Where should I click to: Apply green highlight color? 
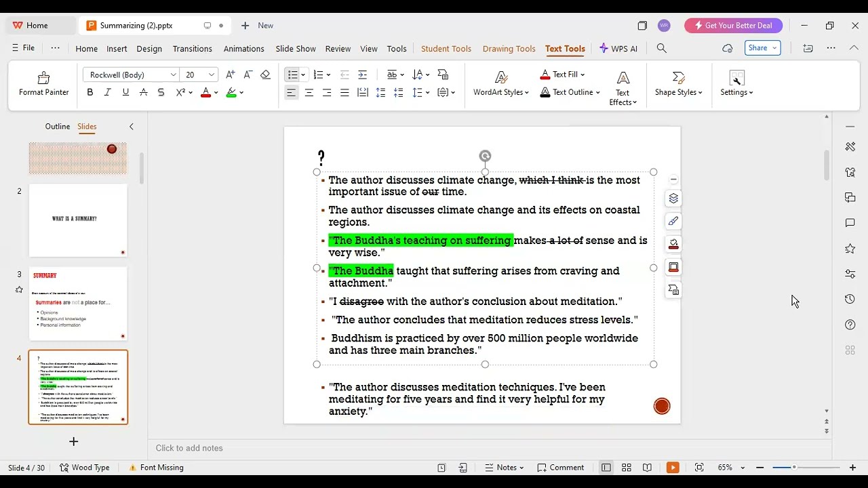click(231, 92)
